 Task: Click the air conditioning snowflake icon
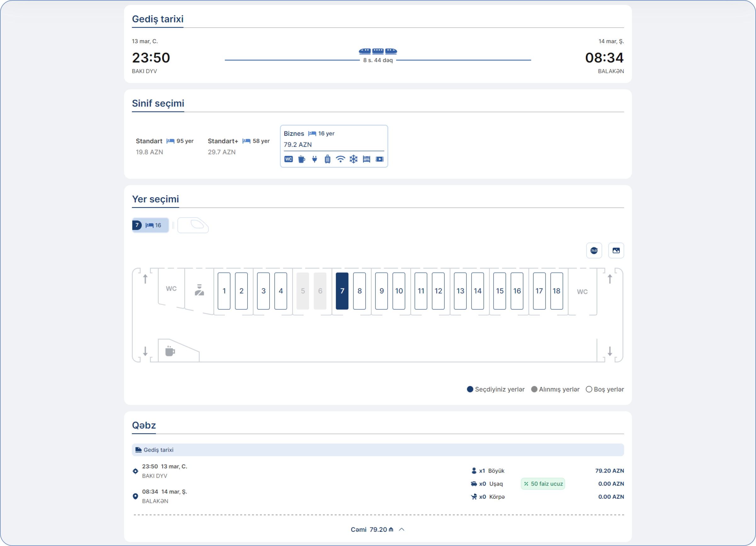point(353,159)
